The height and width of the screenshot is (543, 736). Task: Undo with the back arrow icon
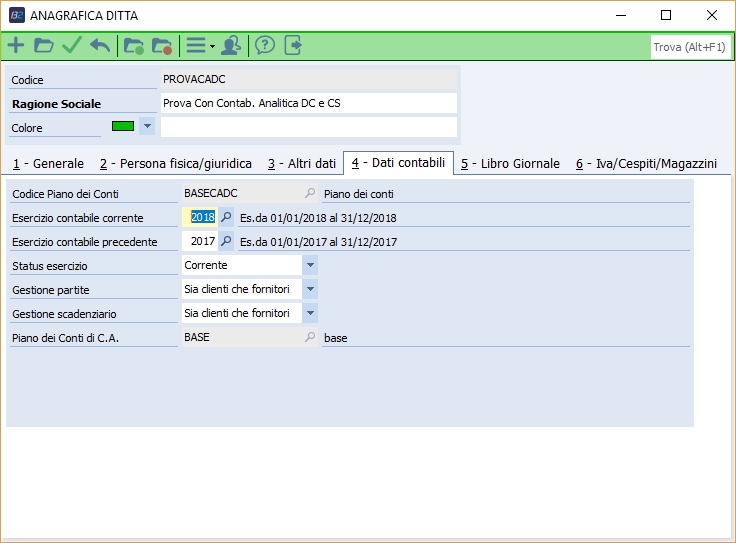[100, 46]
